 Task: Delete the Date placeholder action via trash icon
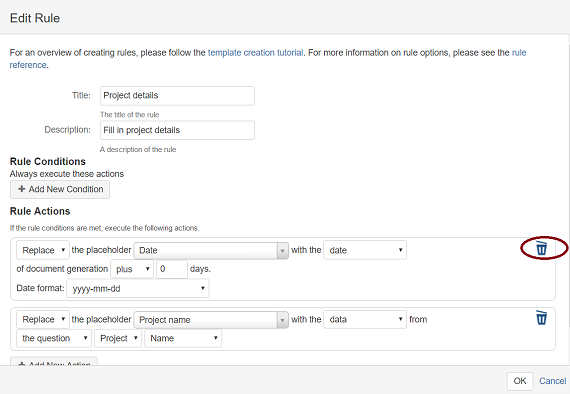pyautogui.click(x=541, y=249)
